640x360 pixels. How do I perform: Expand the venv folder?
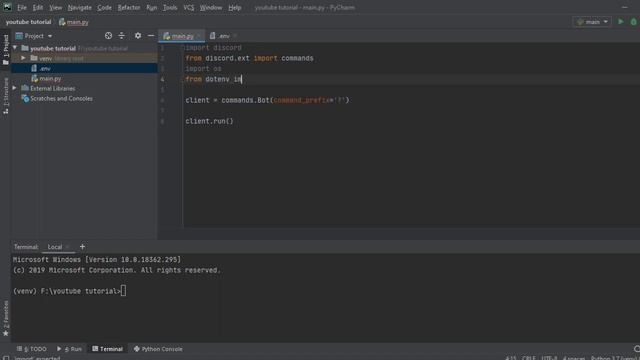(x=23, y=58)
